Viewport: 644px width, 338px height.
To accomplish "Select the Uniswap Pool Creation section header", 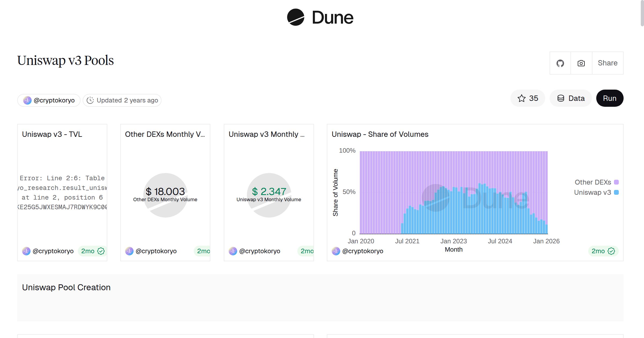I will [x=66, y=287].
